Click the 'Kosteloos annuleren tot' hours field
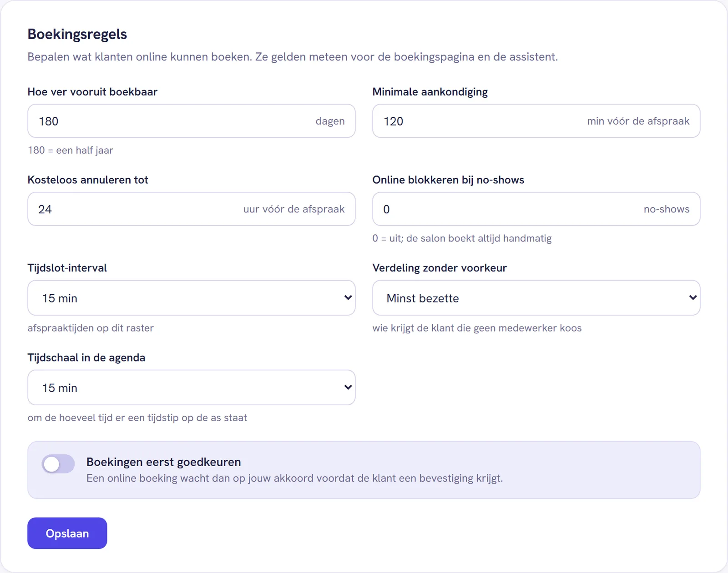The image size is (728, 573). tap(191, 209)
